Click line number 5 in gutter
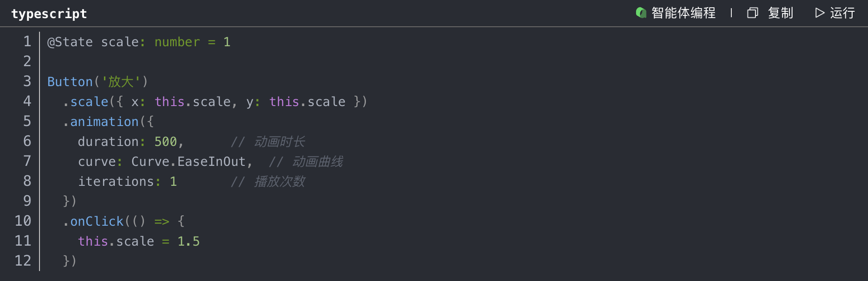Viewport: 868px width, 281px height. [27, 121]
